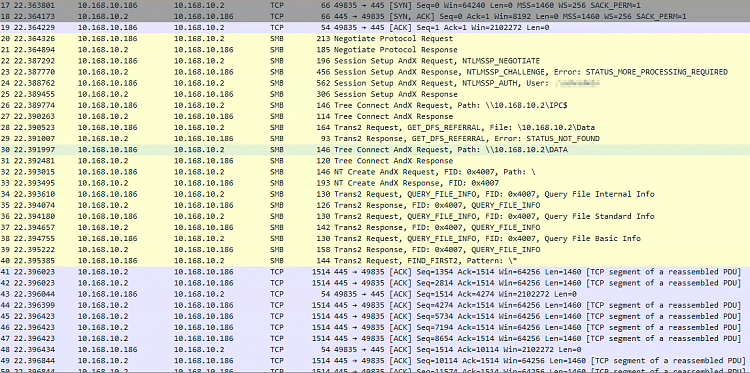Select Query File Basic Info request
Image resolution: width=750 pixels, height=373 pixels.
375,239
